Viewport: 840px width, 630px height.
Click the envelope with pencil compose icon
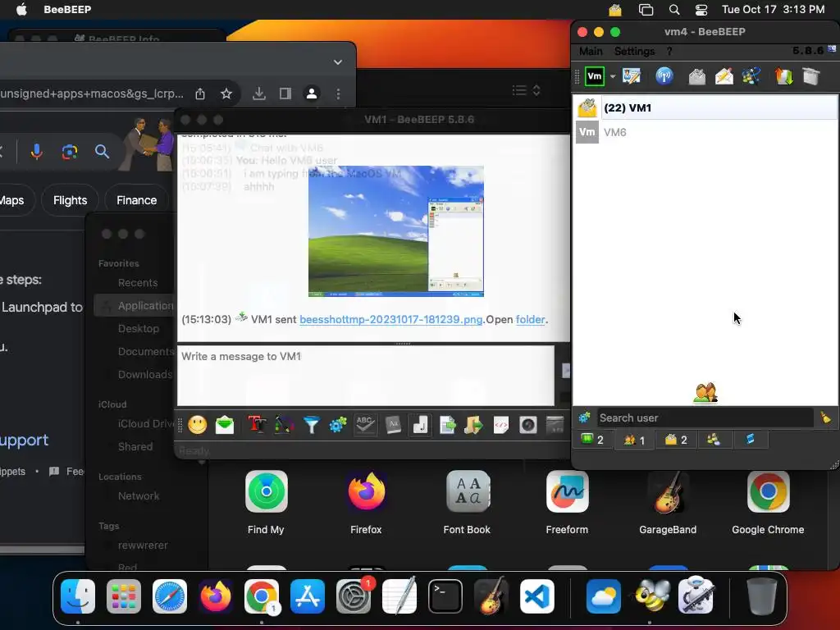click(x=724, y=76)
